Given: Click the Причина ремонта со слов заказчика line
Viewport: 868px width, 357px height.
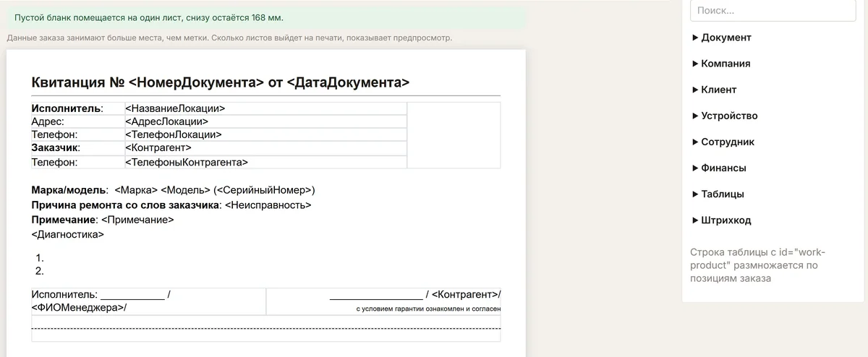Looking at the screenshot, I should pyautogui.click(x=171, y=205).
